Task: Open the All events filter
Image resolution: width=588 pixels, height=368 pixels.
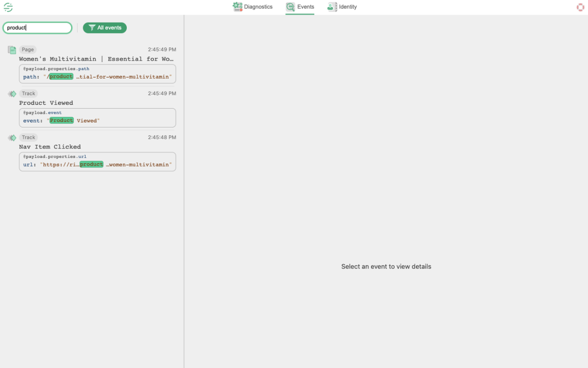Action: click(105, 28)
